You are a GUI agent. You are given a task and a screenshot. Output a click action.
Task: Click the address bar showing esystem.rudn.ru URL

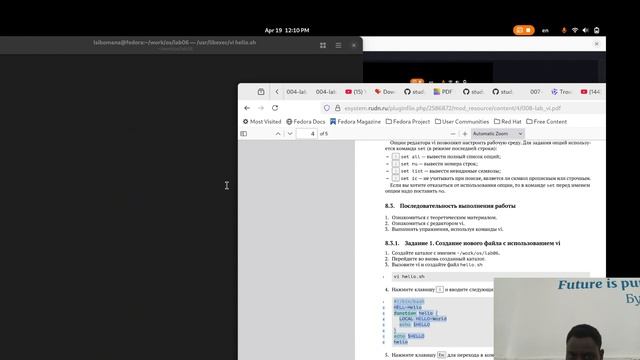click(x=452, y=108)
